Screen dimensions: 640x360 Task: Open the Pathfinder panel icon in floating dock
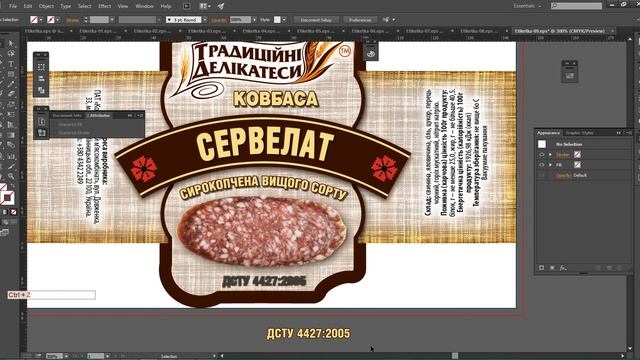click(x=41, y=90)
